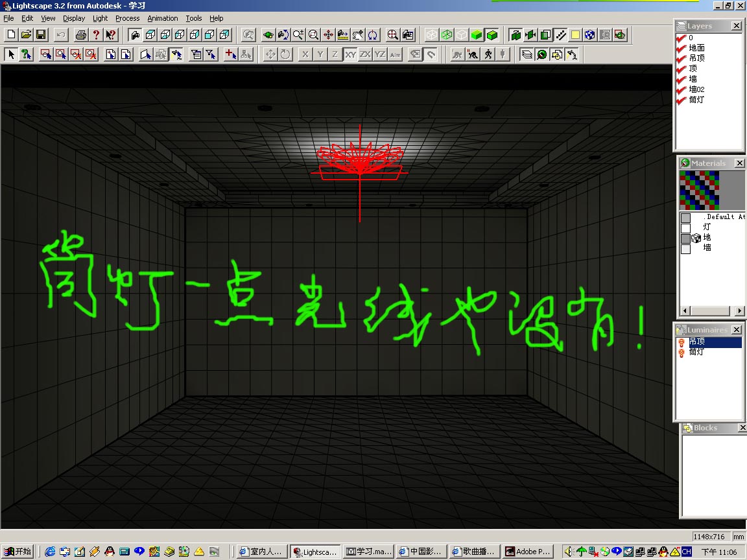Toggle visibility check of layer 吊顶

[682, 58]
